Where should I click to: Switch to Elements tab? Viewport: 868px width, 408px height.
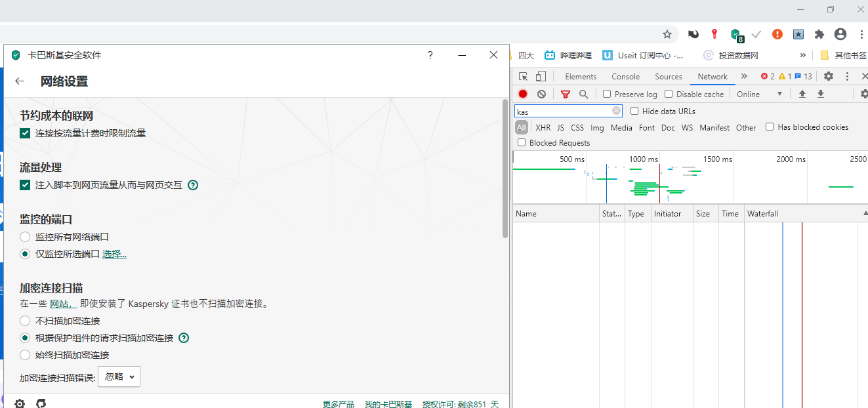(x=581, y=77)
